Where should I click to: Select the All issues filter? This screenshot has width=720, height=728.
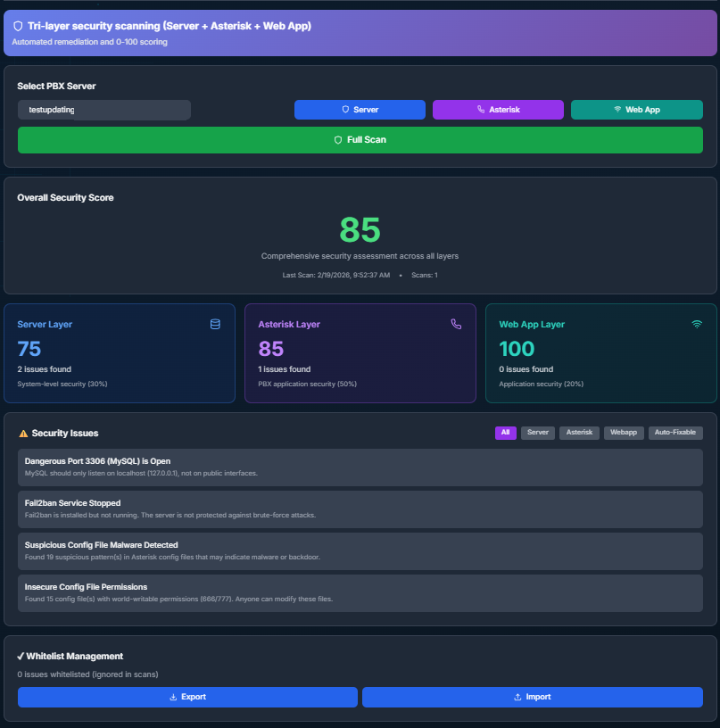[506, 433]
